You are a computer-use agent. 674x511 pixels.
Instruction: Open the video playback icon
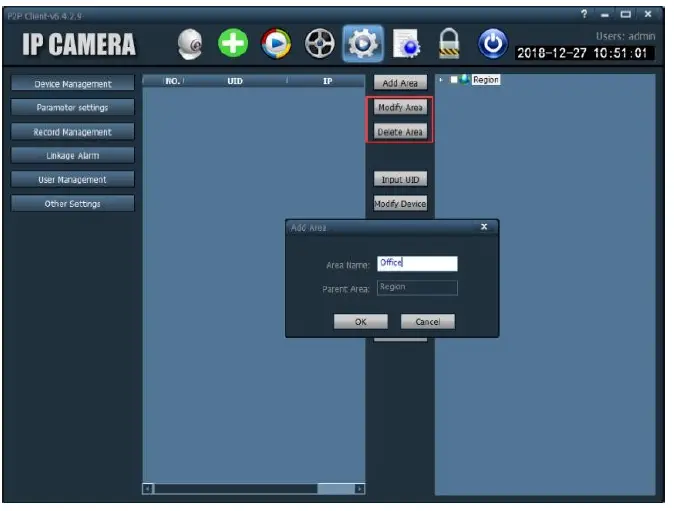point(276,43)
